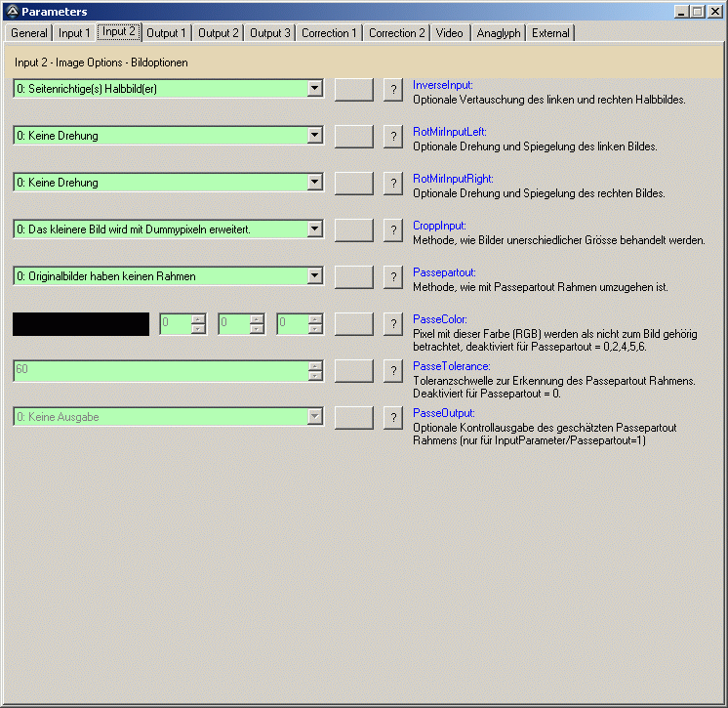
Task: Open the CroppInput method dropdown
Action: click(314, 229)
